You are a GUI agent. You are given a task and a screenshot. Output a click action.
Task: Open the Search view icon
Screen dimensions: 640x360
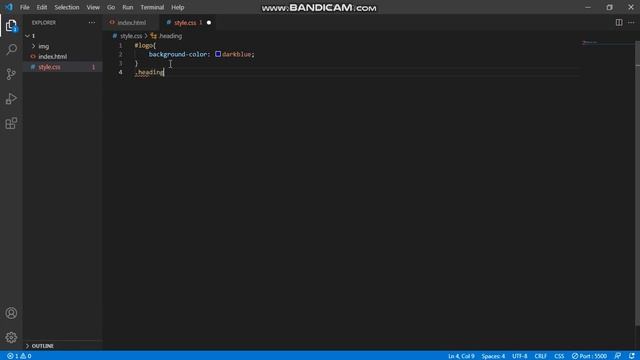pos(11,50)
